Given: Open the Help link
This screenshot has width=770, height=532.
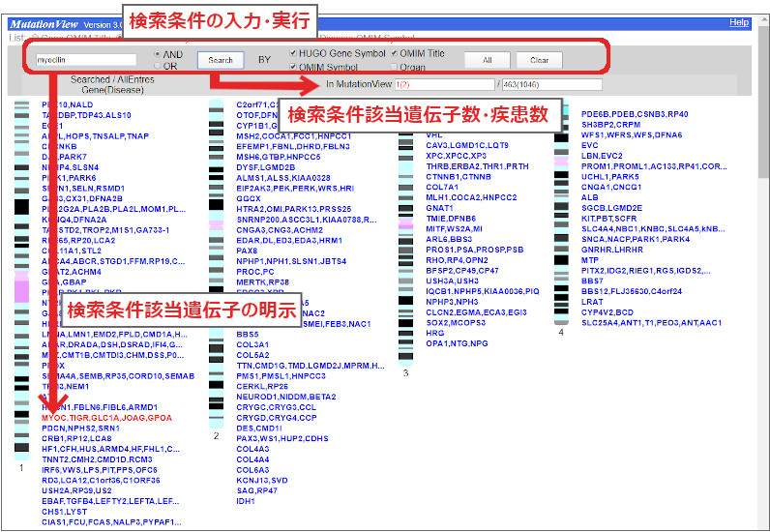Looking at the screenshot, I should [738, 22].
